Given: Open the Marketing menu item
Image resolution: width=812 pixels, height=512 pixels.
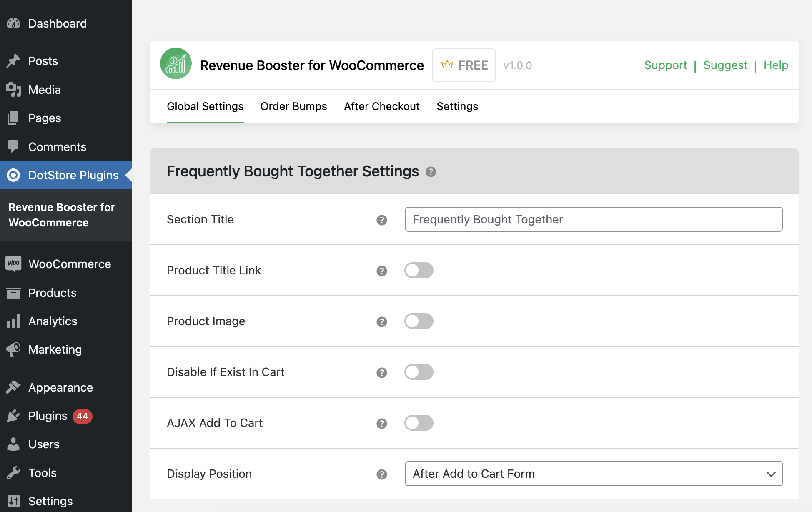Looking at the screenshot, I should [66, 349].
